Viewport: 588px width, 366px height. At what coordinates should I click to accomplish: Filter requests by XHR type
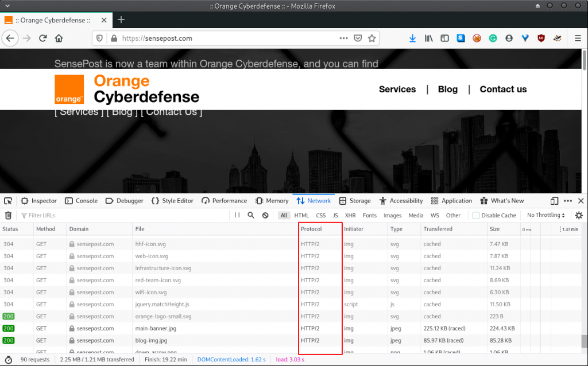coord(350,216)
